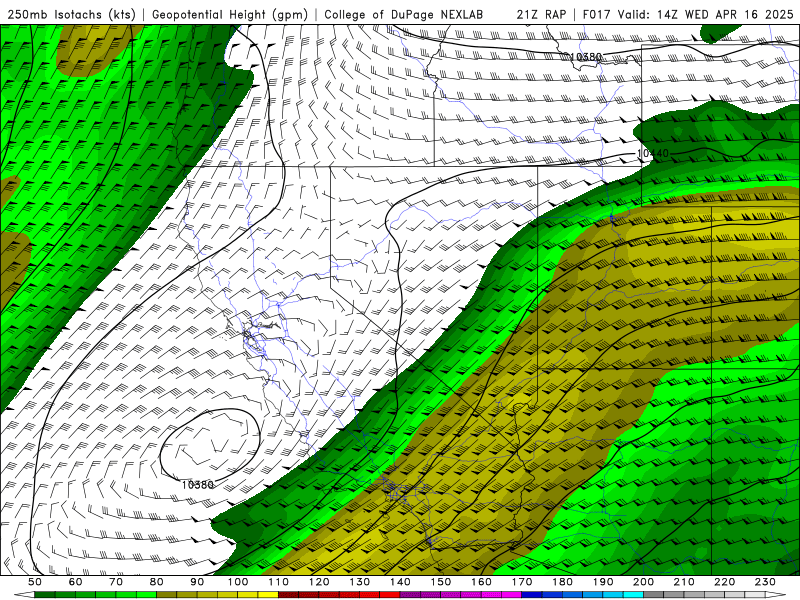Click the 90 value on the color scale
The width and height of the screenshot is (800, 600).
point(197,581)
